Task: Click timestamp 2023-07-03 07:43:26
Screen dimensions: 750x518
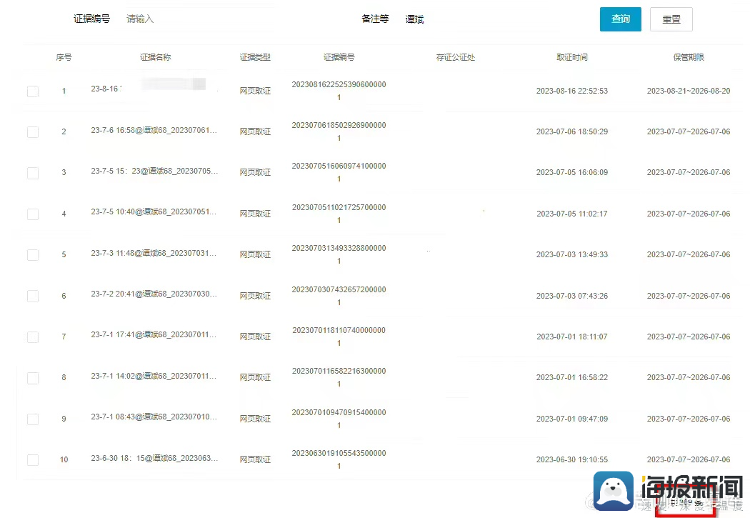Action: pos(572,296)
